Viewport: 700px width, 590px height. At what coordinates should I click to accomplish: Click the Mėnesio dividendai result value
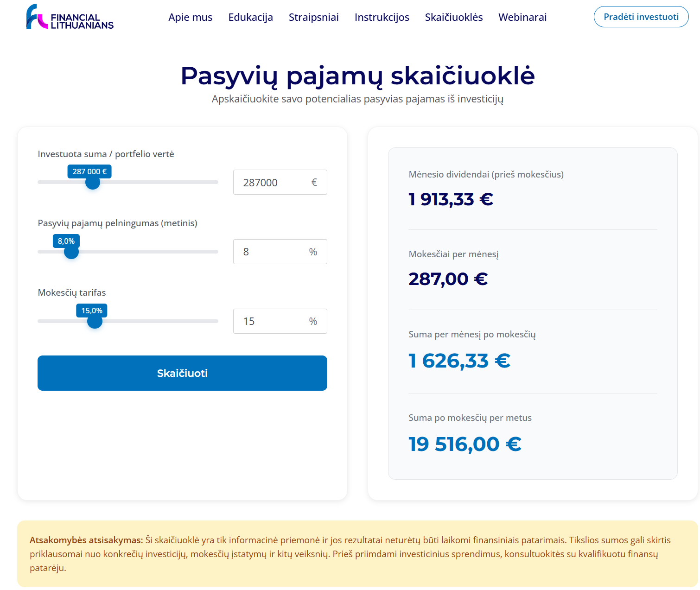point(450,199)
